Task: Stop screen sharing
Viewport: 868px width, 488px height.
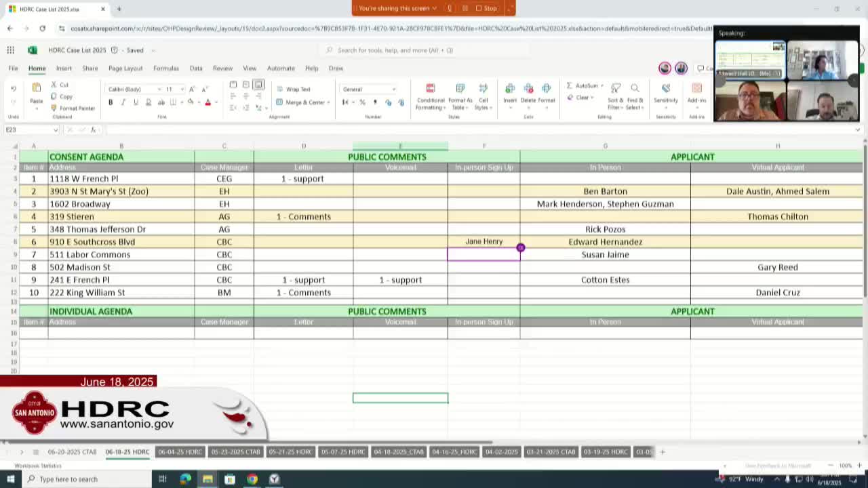Action: click(486, 8)
